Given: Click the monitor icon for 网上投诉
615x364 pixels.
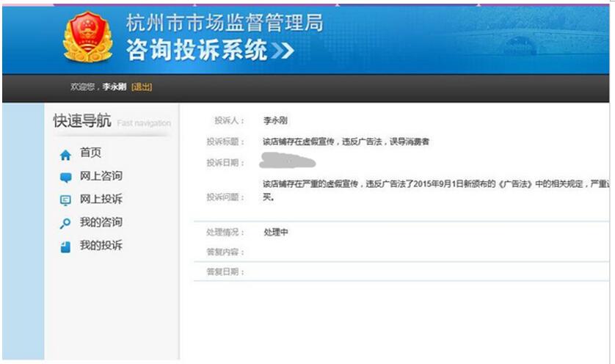Looking at the screenshot, I should coord(65,200).
